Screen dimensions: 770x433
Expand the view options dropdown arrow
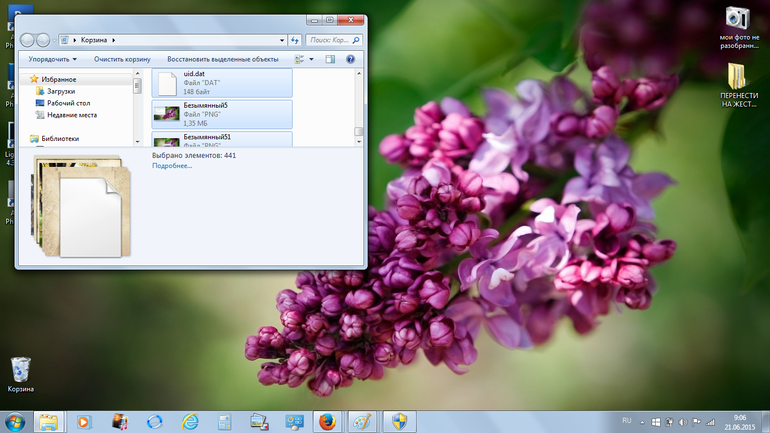[x=312, y=60]
